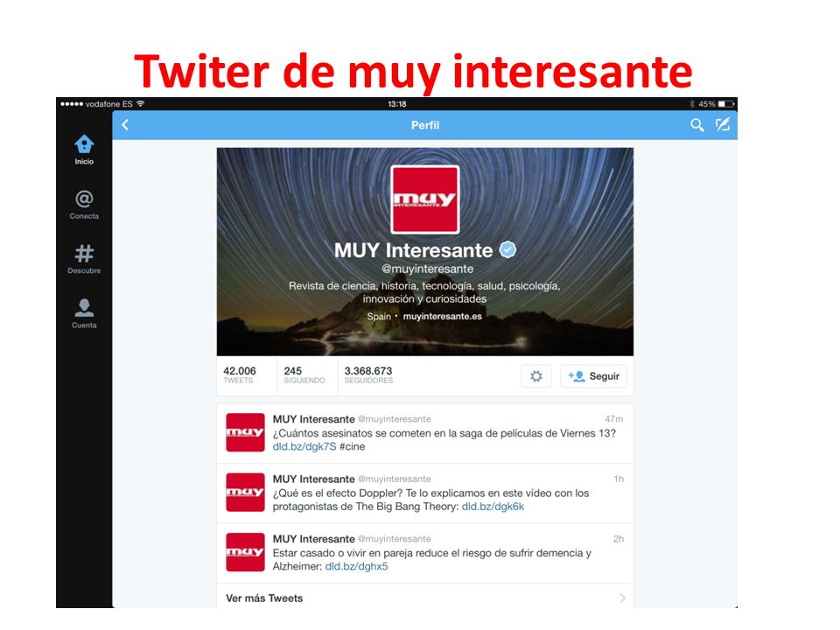This screenshot has width=840, height=630.
Task: Open the 3.368.673 Seguidores tab
Action: point(368,375)
